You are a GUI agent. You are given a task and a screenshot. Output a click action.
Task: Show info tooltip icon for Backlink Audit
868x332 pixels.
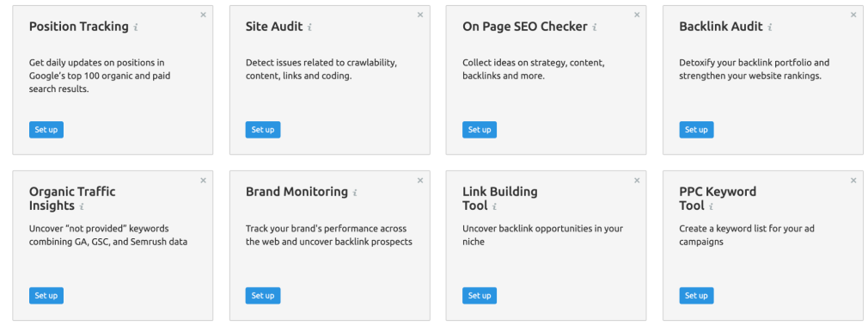(x=769, y=27)
